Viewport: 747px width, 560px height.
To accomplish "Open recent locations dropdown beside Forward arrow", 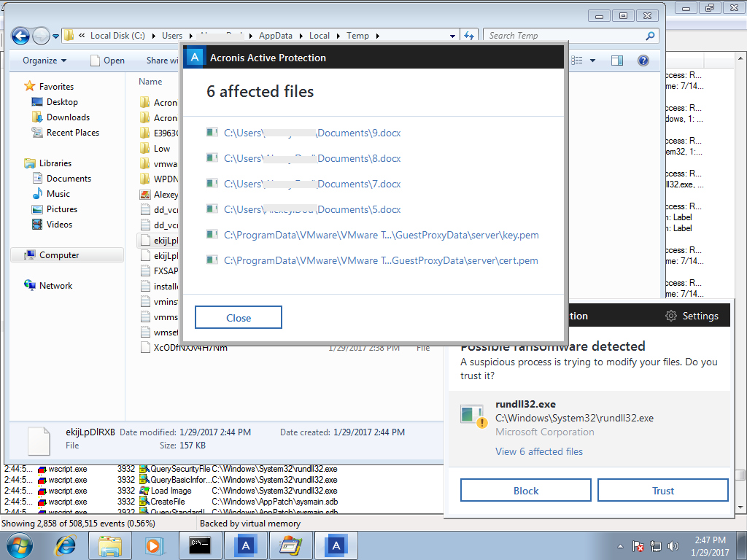I will pyautogui.click(x=55, y=36).
